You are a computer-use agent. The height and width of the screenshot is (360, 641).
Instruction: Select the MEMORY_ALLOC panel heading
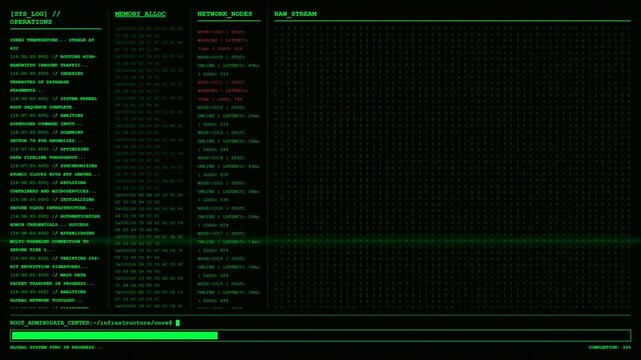(140, 14)
